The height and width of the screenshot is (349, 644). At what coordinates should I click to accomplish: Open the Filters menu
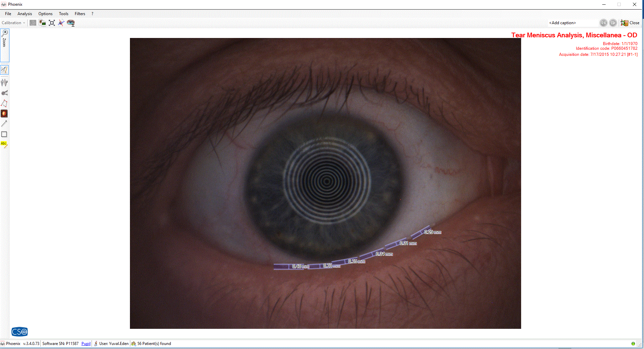point(80,14)
